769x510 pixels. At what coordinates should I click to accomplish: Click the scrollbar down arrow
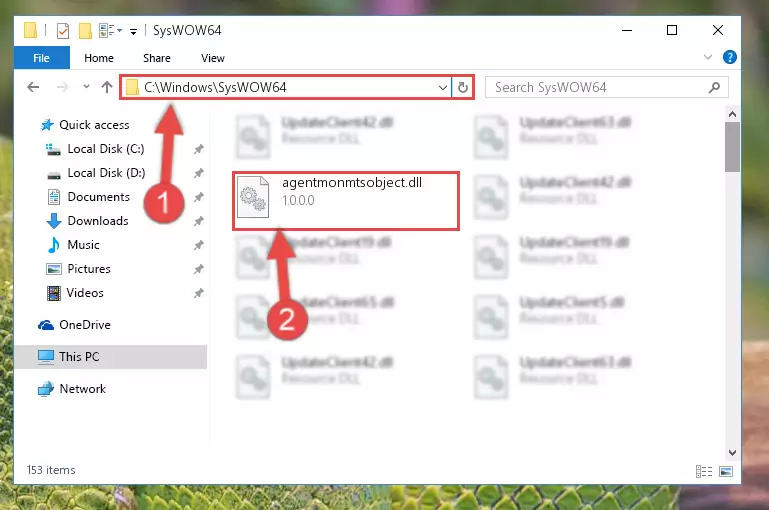(732, 453)
